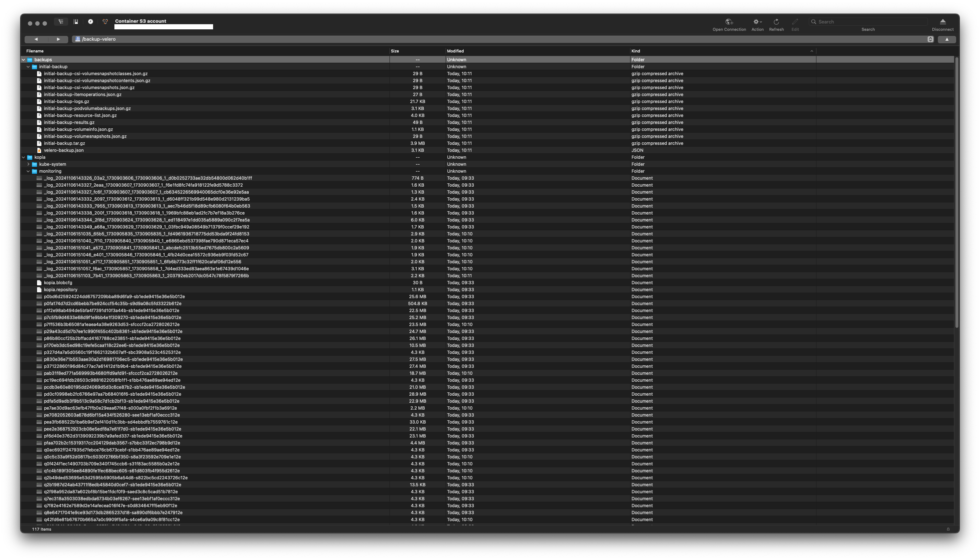
Task: Click kopia.repository file icon
Action: pyautogui.click(x=39, y=290)
